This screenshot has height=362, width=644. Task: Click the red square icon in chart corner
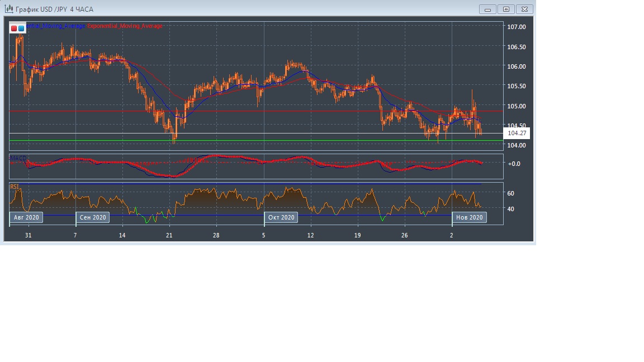14,28
